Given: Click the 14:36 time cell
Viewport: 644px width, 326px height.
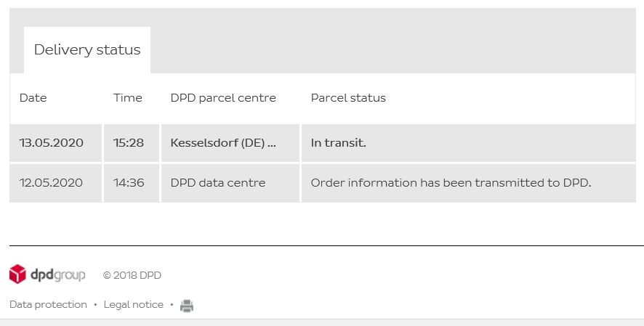Looking at the screenshot, I should [129, 183].
